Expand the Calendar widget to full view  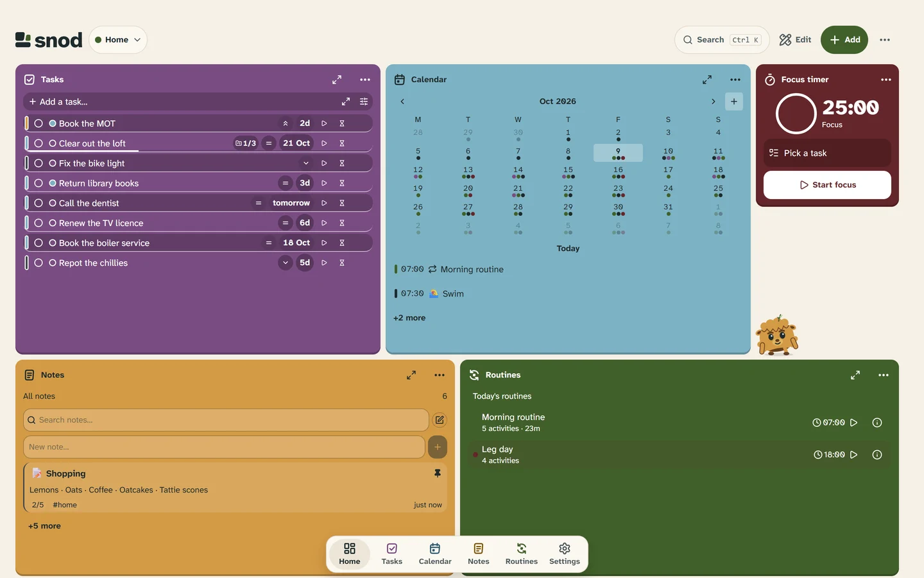[707, 80]
